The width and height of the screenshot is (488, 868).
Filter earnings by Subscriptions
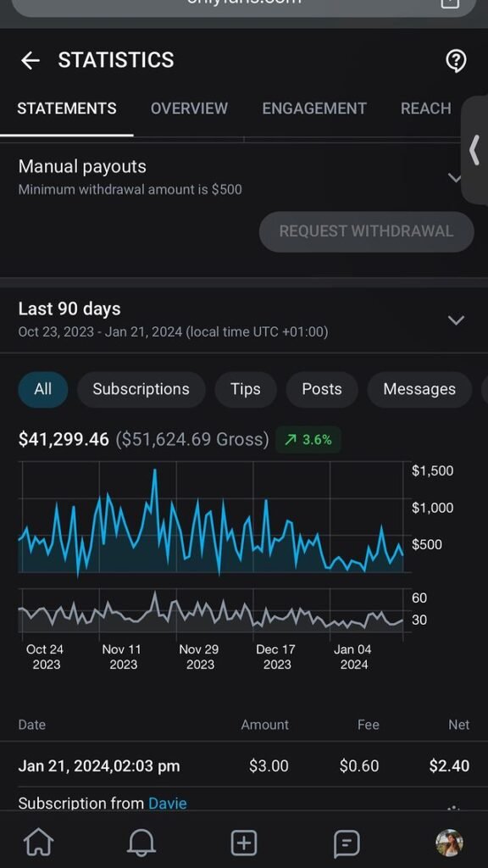coord(141,389)
